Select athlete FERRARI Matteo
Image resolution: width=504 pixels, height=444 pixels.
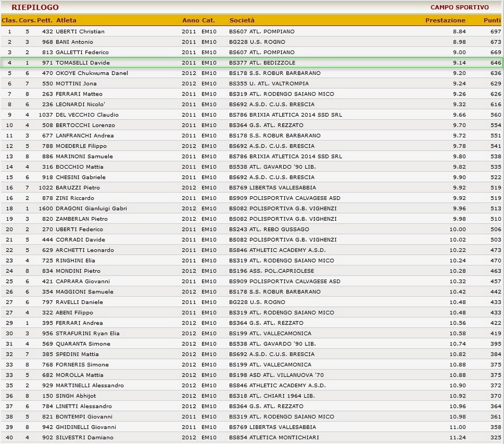pyautogui.click(x=79, y=94)
